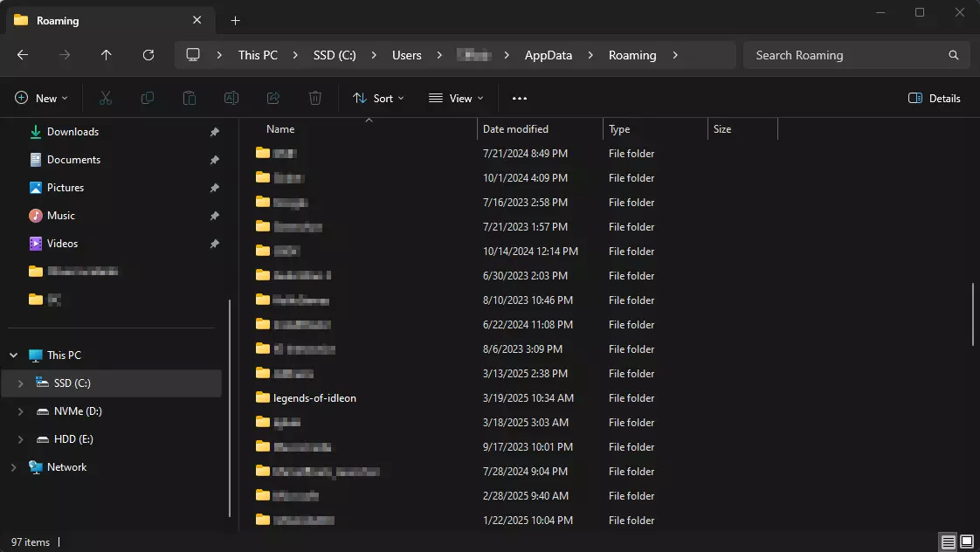Switch to large thumbnails view in status bar
The image size is (980, 552).
[x=967, y=542]
